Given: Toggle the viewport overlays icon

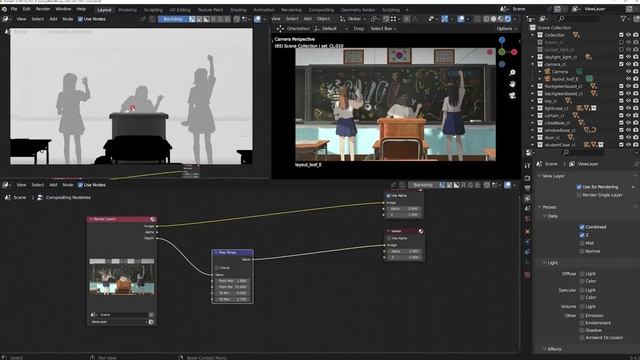Looking at the screenshot, I should click(x=461, y=19).
